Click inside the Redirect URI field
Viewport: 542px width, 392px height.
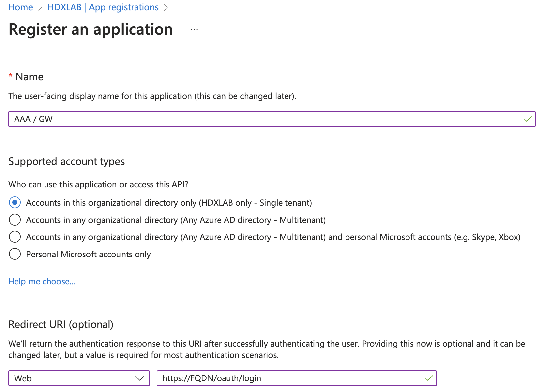297,378
